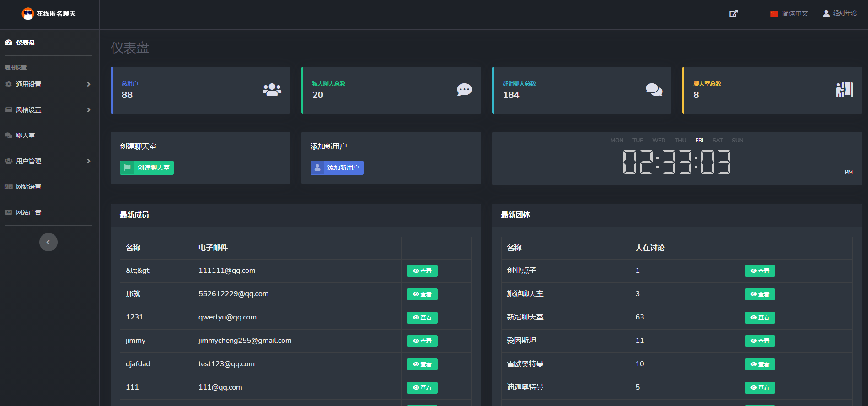Collapse the sidebar with the arrow button
868x406 pixels.
(48, 242)
